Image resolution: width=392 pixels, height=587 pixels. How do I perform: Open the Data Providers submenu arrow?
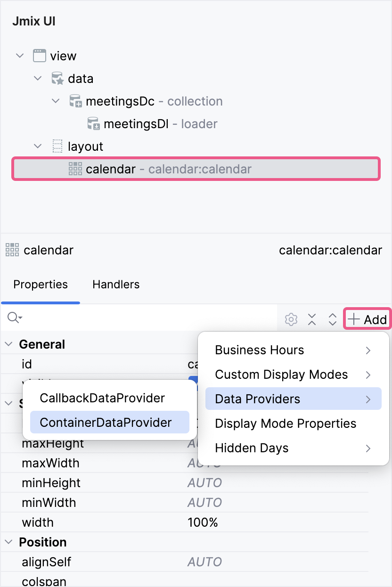tap(369, 399)
